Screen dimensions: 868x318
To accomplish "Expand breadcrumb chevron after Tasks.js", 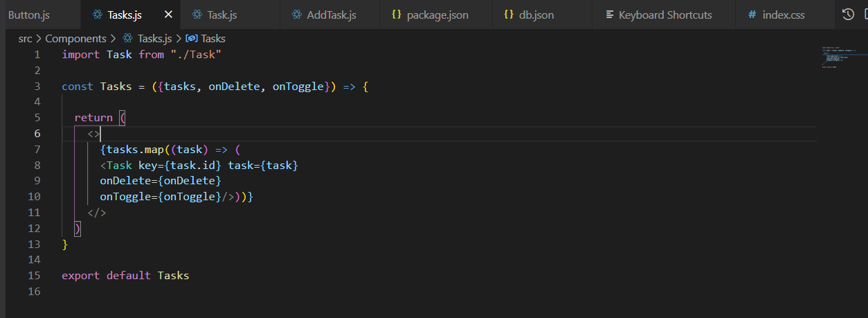I will [x=179, y=39].
